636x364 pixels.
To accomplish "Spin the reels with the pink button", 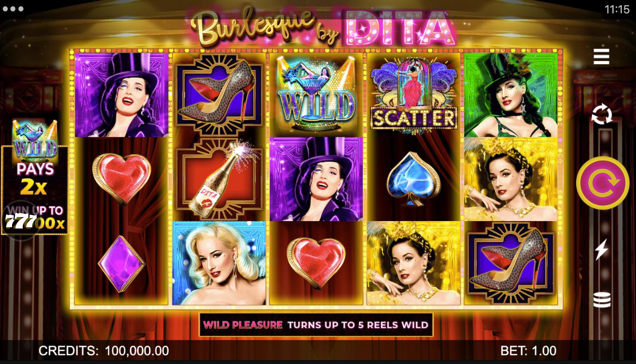I will 602,183.
